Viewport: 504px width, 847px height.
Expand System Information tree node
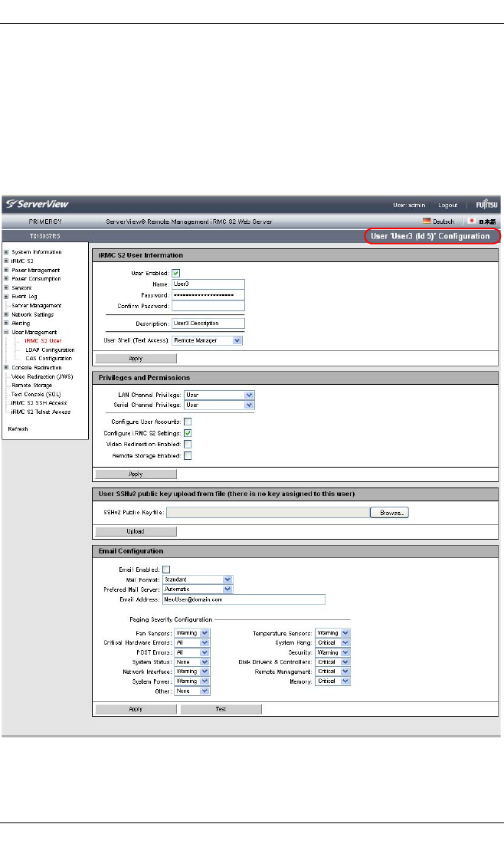6,252
